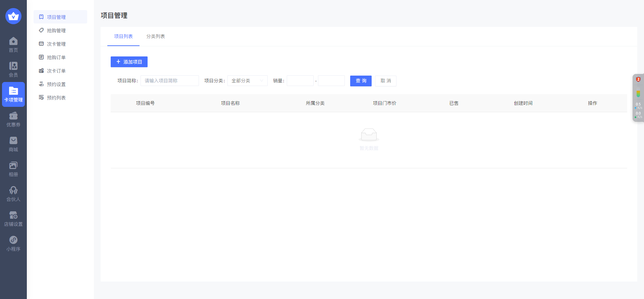The image size is (644, 299).
Task: Open the 小程序 mini program icon
Action: coord(13,241)
